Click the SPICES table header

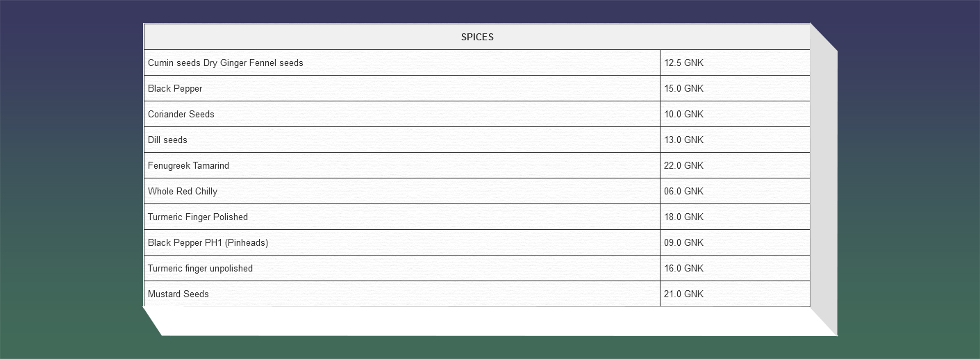(477, 37)
